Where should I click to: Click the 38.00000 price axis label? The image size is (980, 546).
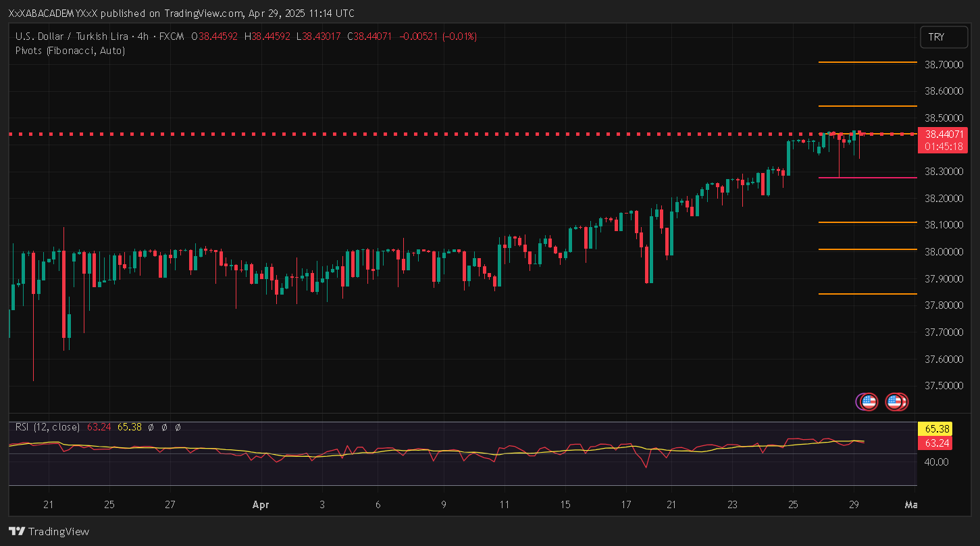[944, 252]
